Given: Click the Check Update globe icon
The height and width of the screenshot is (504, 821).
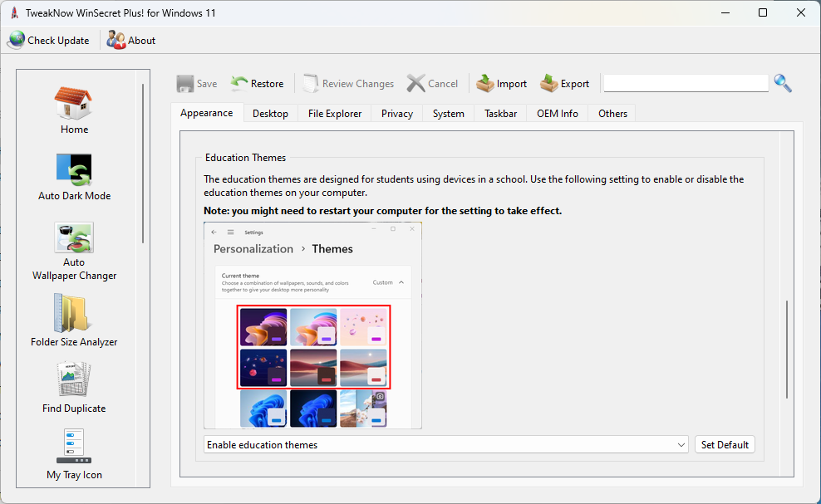Looking at the screenshot, I should click(17, 41).
